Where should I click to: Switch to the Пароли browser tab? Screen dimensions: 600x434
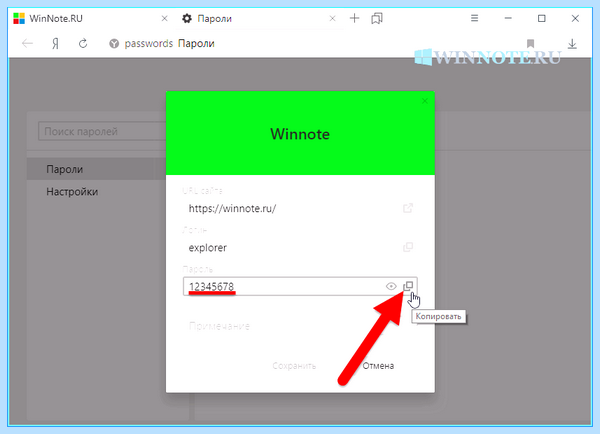click(260, 18)
